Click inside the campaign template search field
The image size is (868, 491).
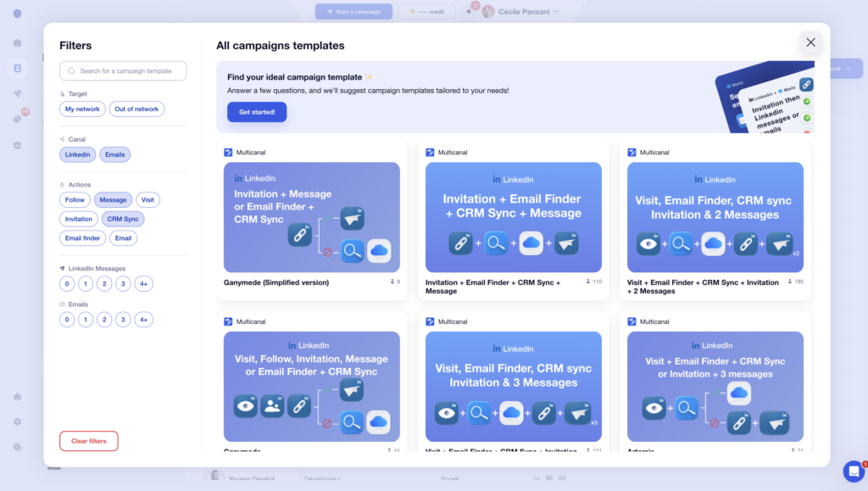coord(123,71)
